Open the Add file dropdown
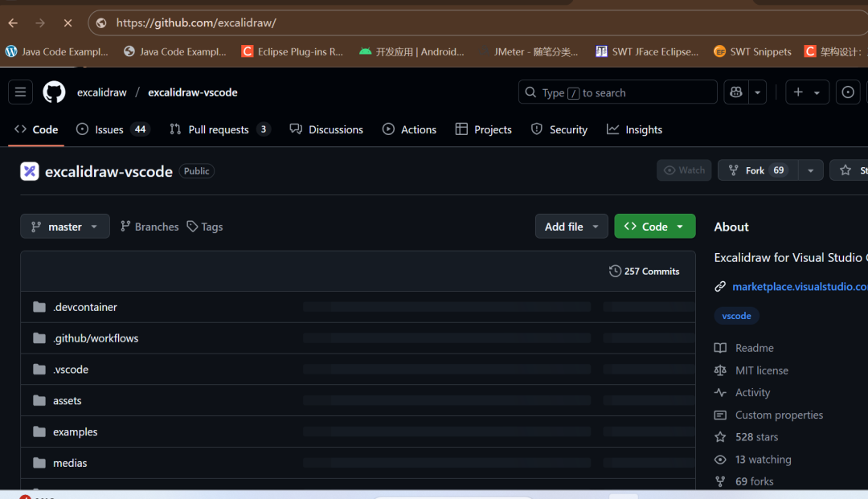The width and height of the screenshot is (868, 499). (x=571, y=227)
